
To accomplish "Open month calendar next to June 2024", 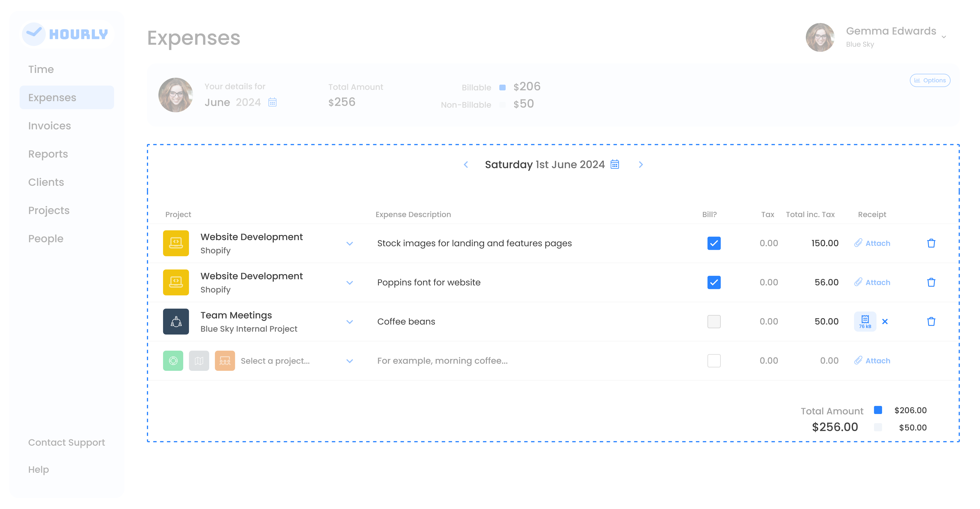I will click(x=272, y=102).
